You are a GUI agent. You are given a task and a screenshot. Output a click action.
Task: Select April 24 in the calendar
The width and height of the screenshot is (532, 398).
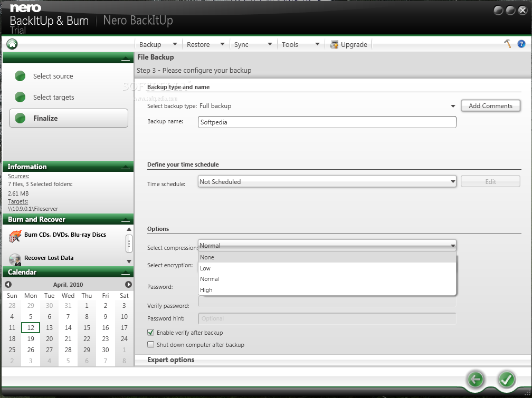[124, 338]
